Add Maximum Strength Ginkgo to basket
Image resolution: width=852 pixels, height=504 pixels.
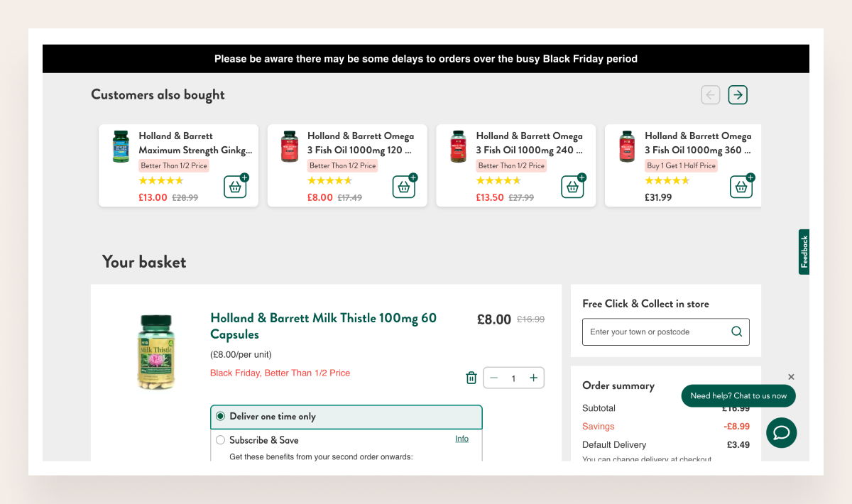click(236, 186)
